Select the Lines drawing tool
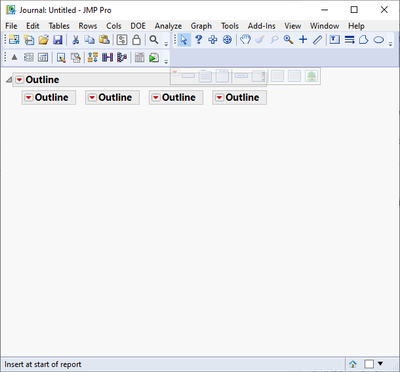Viewport: 400px width, 372px height. (x=349, y=40)
